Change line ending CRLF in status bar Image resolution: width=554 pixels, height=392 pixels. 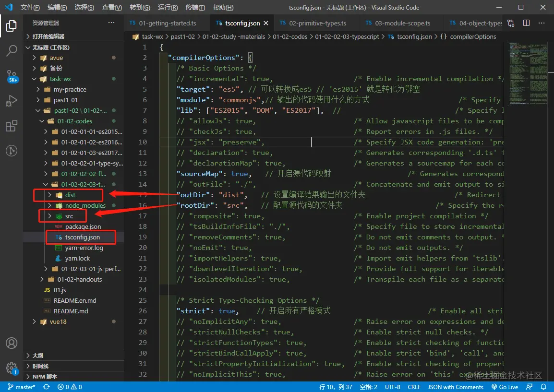click(x=414, y=387)
